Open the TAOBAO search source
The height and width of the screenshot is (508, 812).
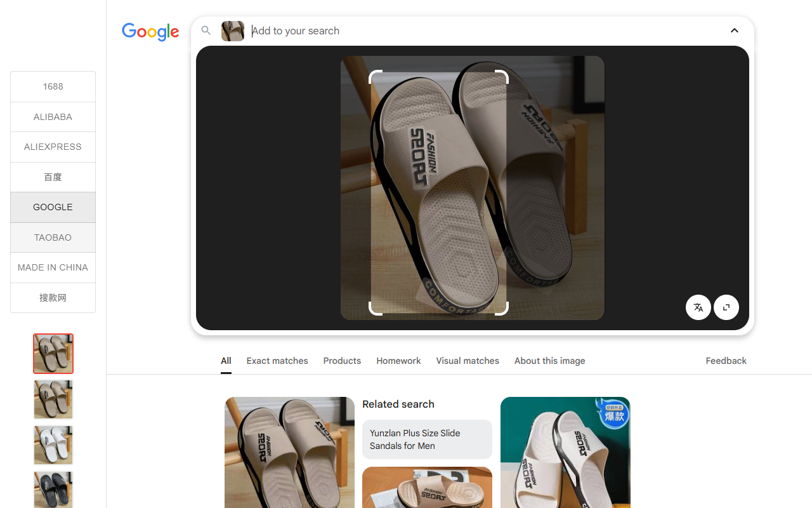pyautogui.click(x=53, y=237)
